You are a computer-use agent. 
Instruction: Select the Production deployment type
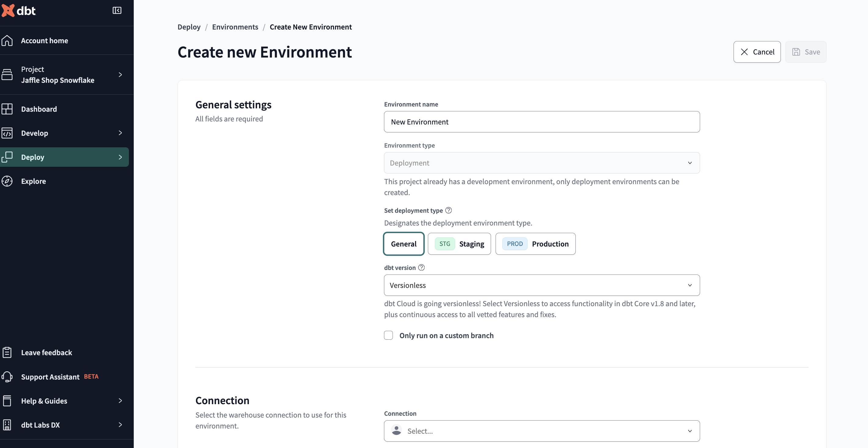[535, 244]
